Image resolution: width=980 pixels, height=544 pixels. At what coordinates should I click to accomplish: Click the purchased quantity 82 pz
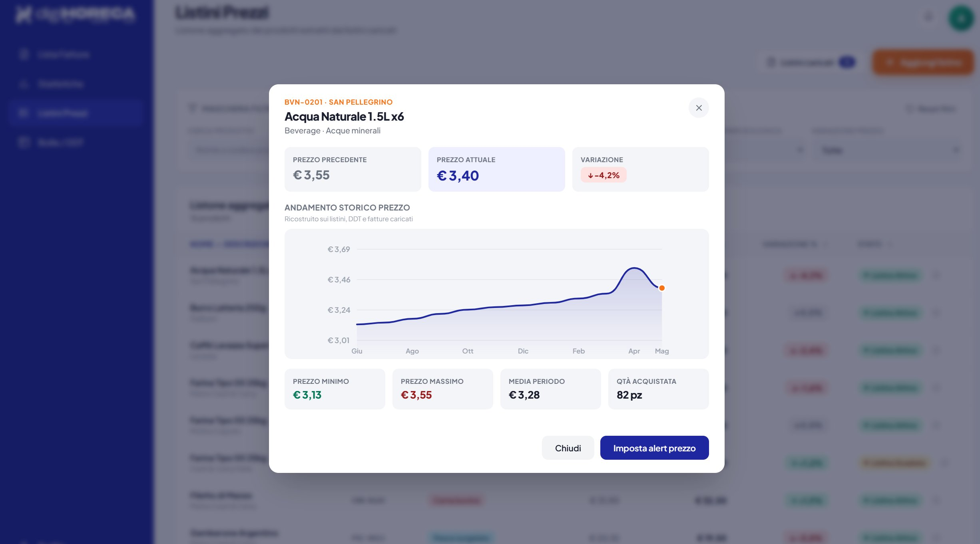[629, 395]
